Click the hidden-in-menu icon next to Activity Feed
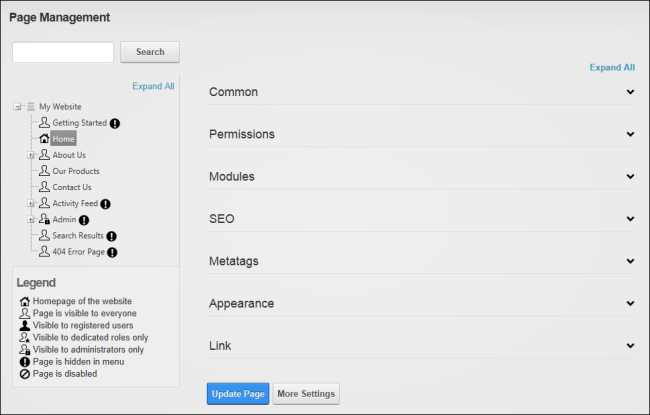 click(x=106, y=204)
